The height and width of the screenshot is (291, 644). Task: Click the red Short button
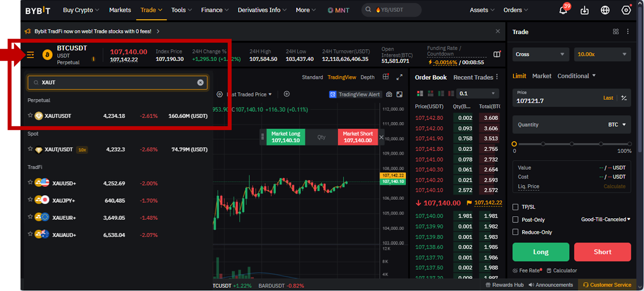click(x=603, y=252)
